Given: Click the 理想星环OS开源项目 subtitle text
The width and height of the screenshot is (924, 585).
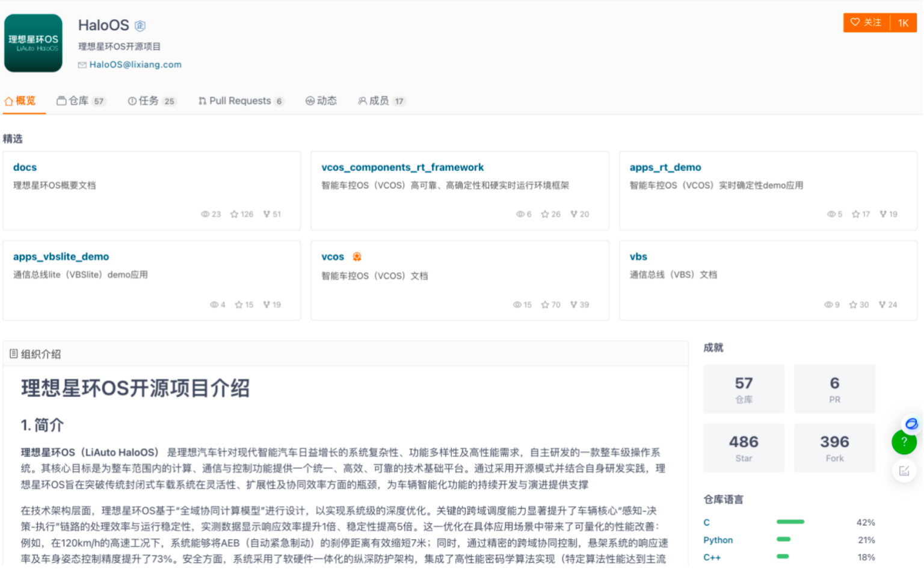Looking at the screenshot, I should (x=119, y=46).
